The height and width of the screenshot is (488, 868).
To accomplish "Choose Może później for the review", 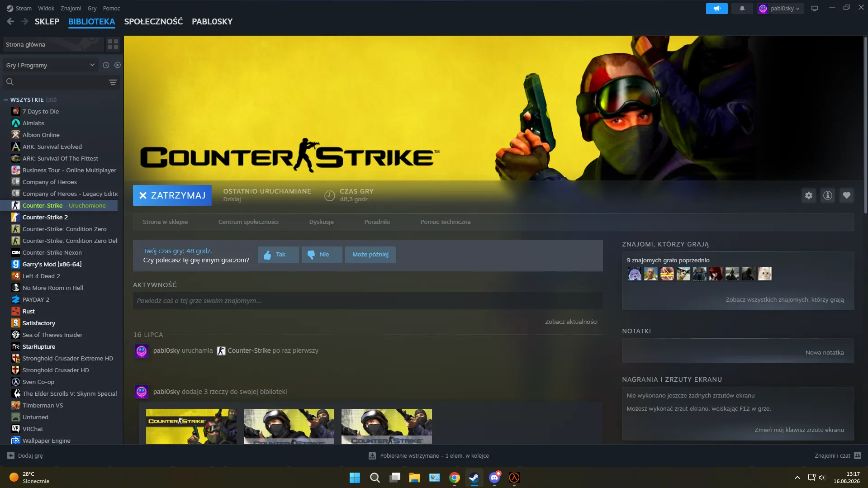I will coord(370,255).
